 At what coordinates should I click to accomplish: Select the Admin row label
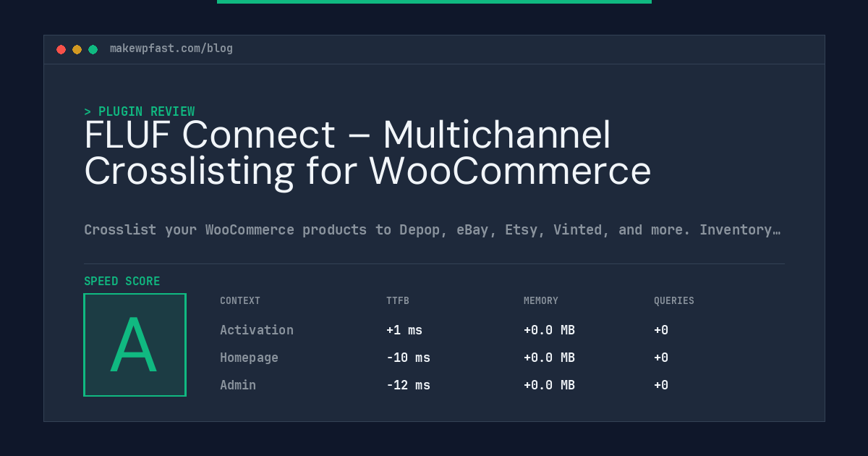pyautogui.click(x=238, y=385)
